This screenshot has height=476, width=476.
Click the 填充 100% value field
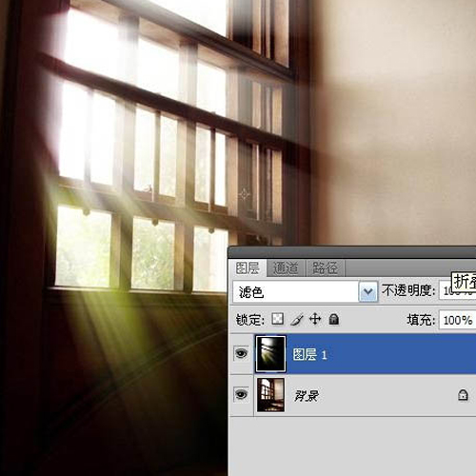click(x=458, y=320)
